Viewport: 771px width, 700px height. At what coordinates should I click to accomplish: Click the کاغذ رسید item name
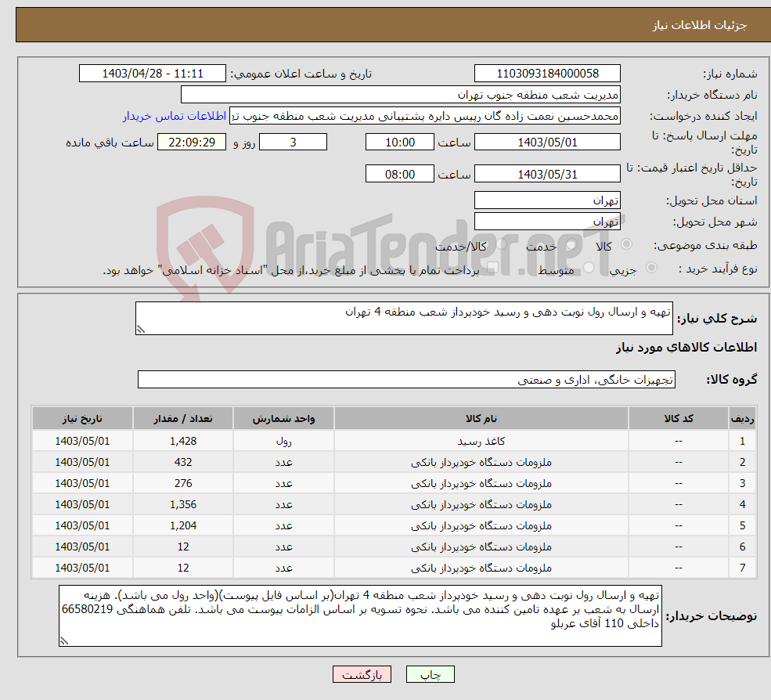pos(481,442)
